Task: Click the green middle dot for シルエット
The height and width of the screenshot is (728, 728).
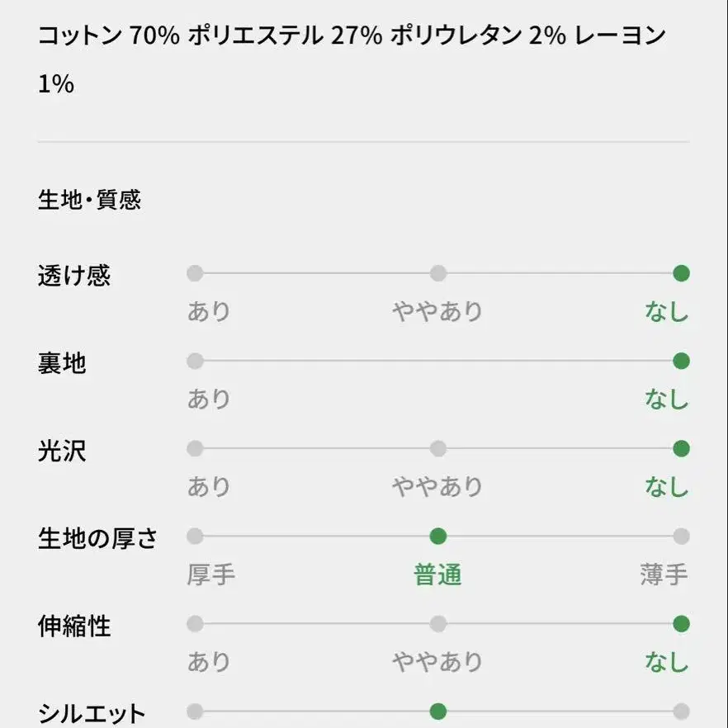Action: 438,711
